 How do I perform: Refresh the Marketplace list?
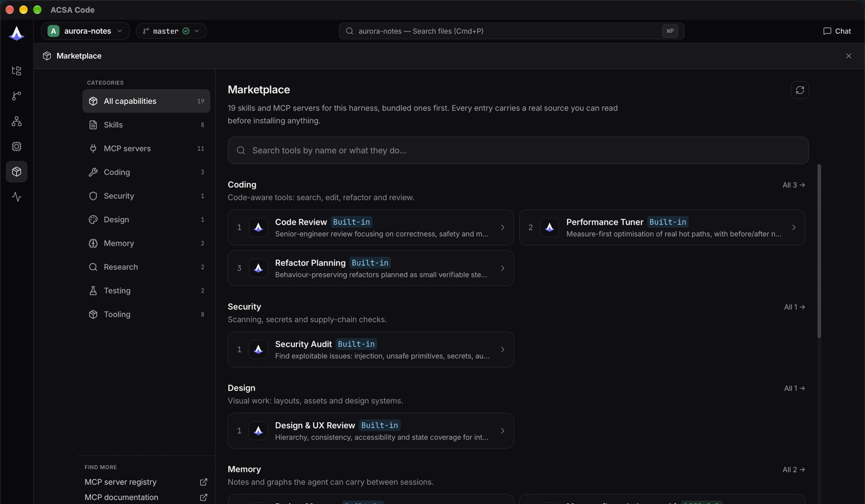pos(800,90)
